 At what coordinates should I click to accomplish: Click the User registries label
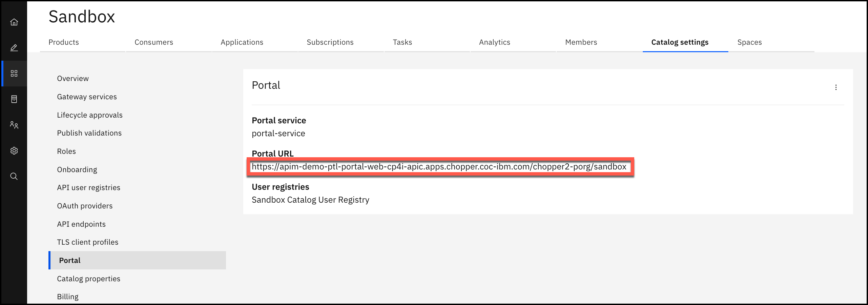tap(281, 187)
